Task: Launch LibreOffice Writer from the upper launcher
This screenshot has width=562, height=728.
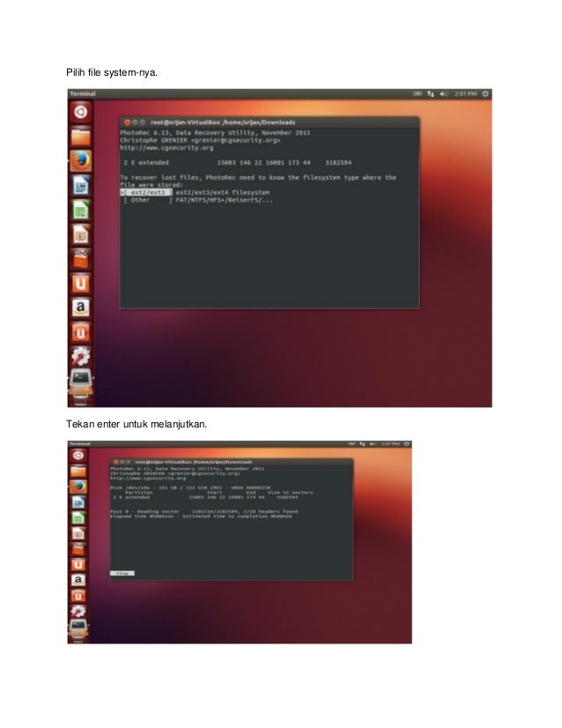Action: point(81,186)
